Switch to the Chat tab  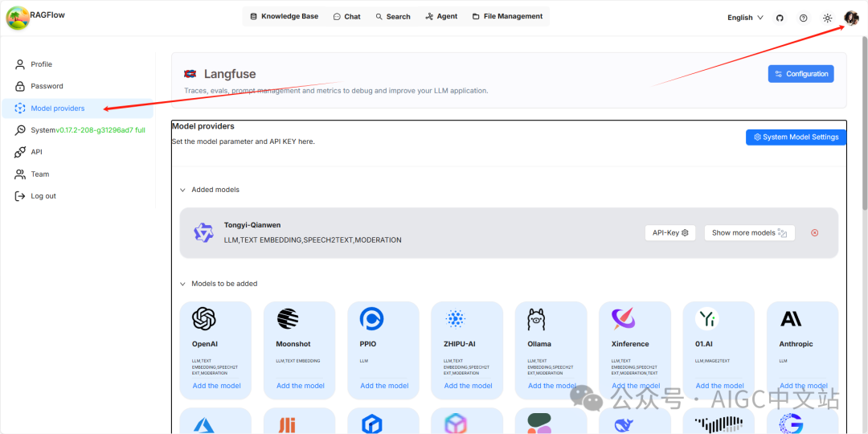347,17
